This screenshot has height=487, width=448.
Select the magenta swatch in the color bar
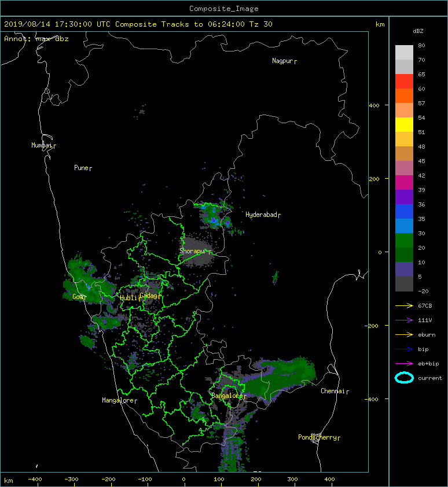coord(404,182)
